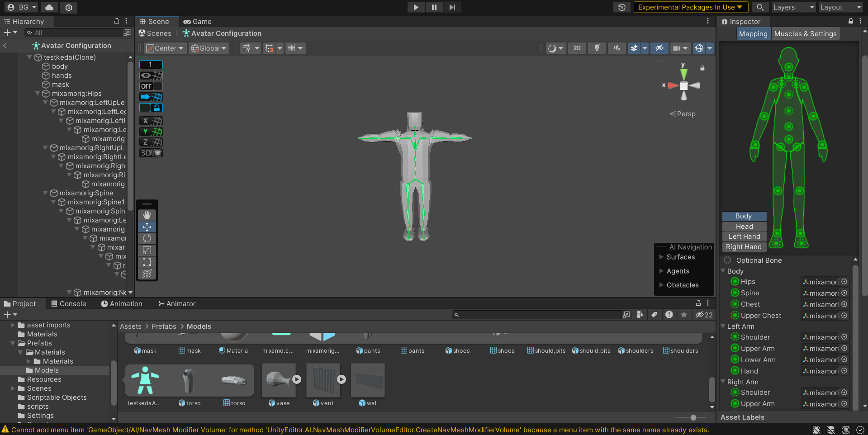
Task: Click the cloud services icon
Action: point(49,7)
